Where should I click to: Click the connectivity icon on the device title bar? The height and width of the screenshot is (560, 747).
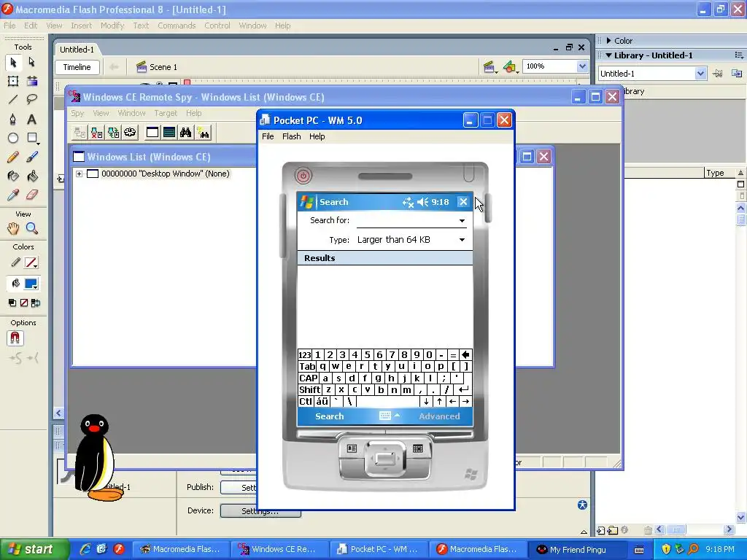[408, 202]
